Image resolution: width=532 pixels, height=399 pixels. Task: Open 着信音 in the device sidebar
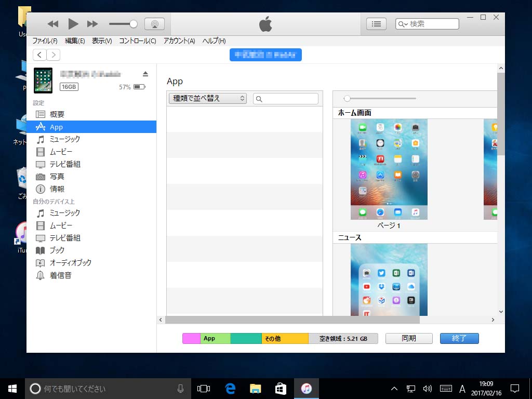tap(60, 275)
